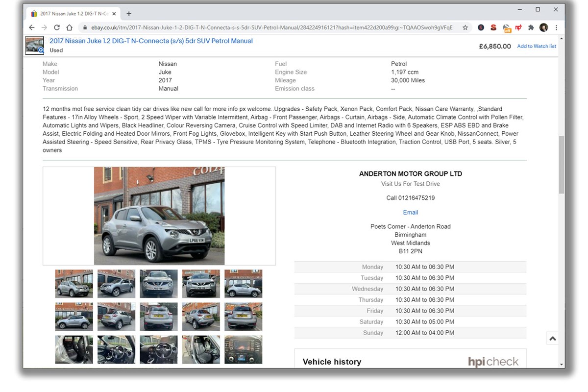The height and width of the screenshot is (392, 588).
Task: Select the 2017 Nissan Juke browser tab
Action: [73, 14]
